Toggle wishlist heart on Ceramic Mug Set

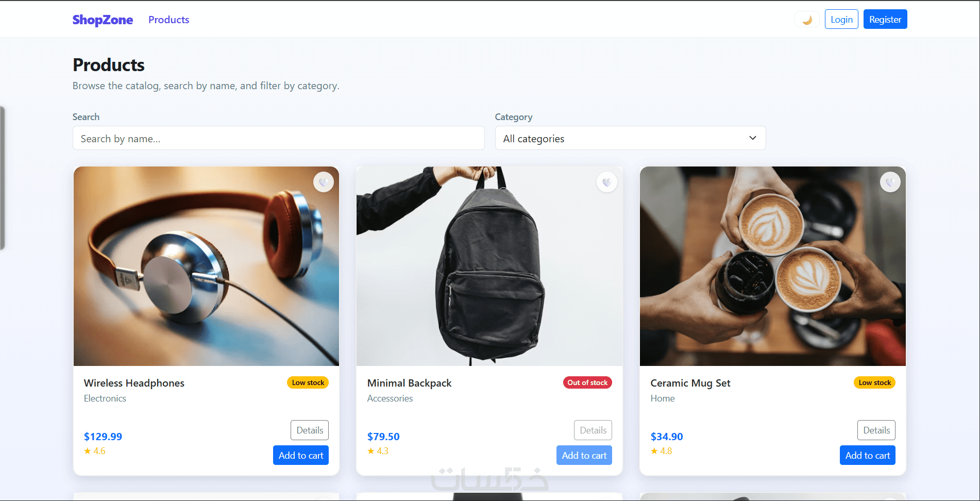tap(890, 182)
